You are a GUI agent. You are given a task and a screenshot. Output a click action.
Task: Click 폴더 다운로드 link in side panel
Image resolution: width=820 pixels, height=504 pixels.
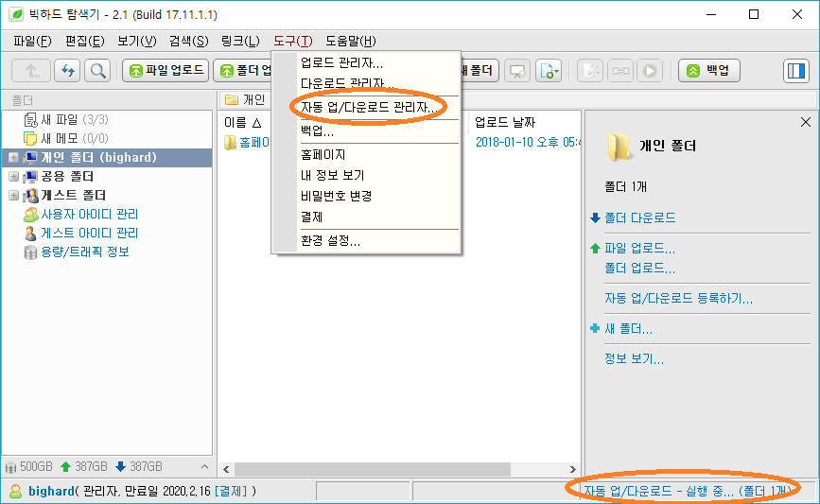click(x=639, y=217)
